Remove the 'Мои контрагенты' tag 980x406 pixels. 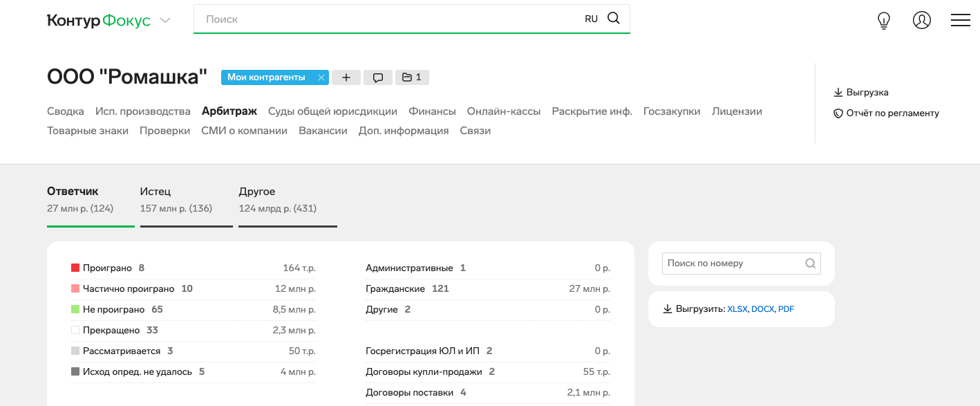321,77
